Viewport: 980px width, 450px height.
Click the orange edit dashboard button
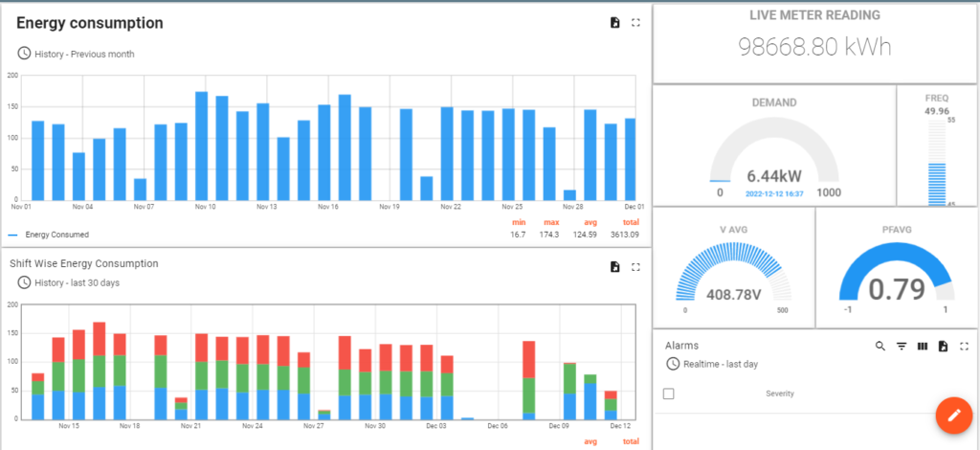954,415
